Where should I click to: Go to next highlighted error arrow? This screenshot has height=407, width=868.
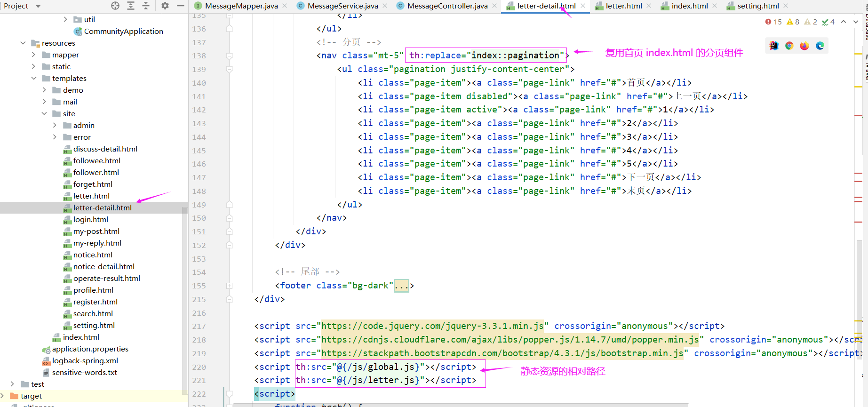pos(856,22)
